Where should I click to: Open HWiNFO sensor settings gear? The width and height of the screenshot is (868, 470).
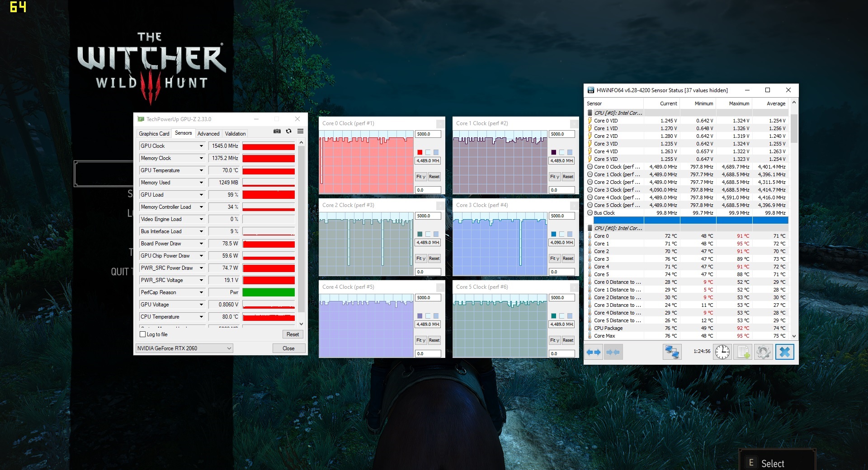click(763, 352)
